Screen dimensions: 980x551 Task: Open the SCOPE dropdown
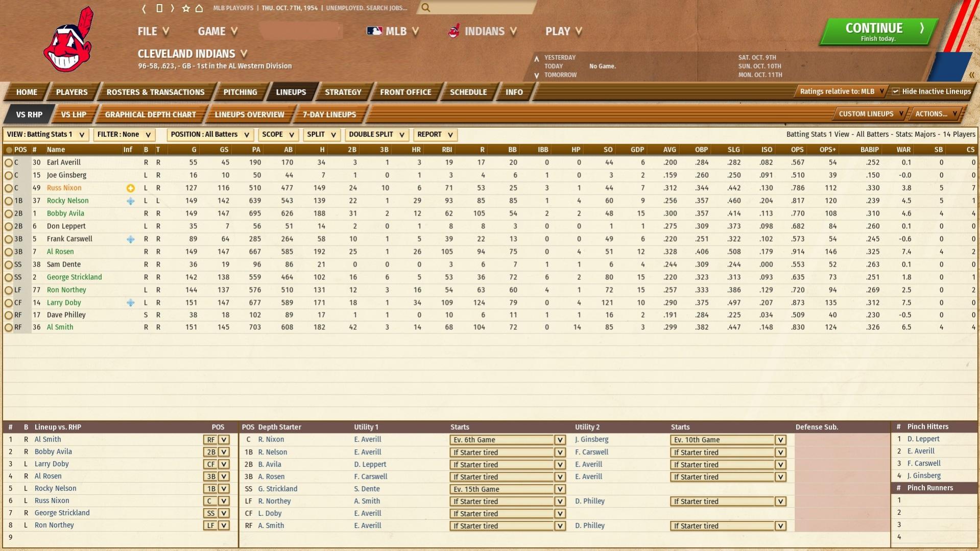pyautogui.click(x=278, y=135)
